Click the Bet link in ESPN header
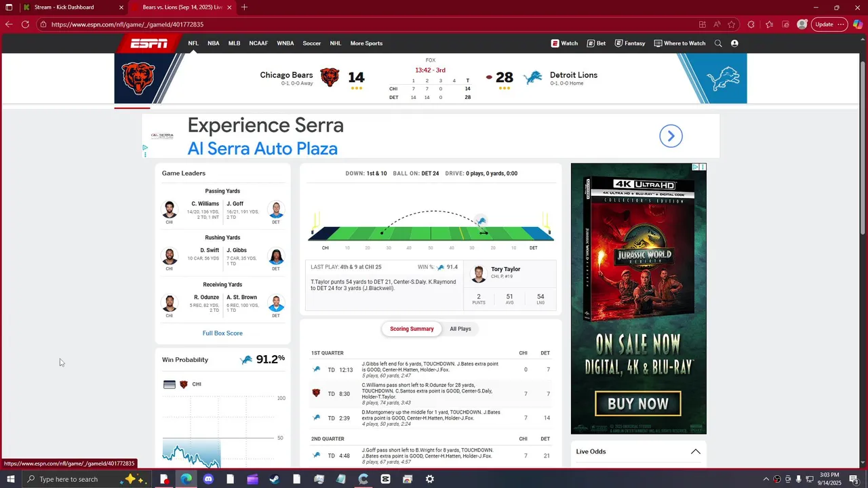The width and height of the screenshot is (868, 488). click(596, 43)
